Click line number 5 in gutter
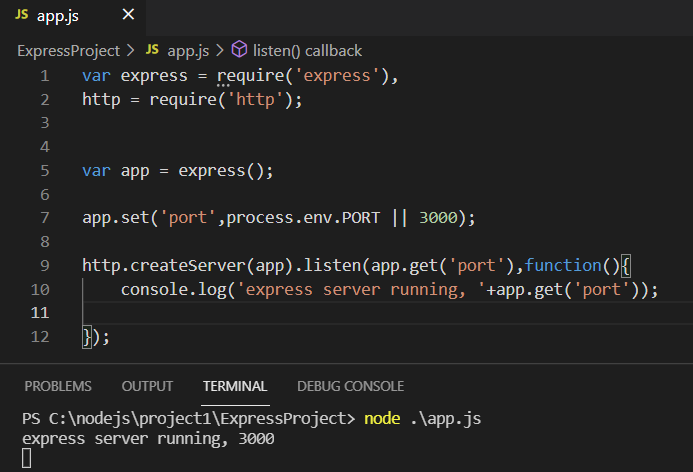693x472 pixels. pyautogui.click(x=45, y=171)
